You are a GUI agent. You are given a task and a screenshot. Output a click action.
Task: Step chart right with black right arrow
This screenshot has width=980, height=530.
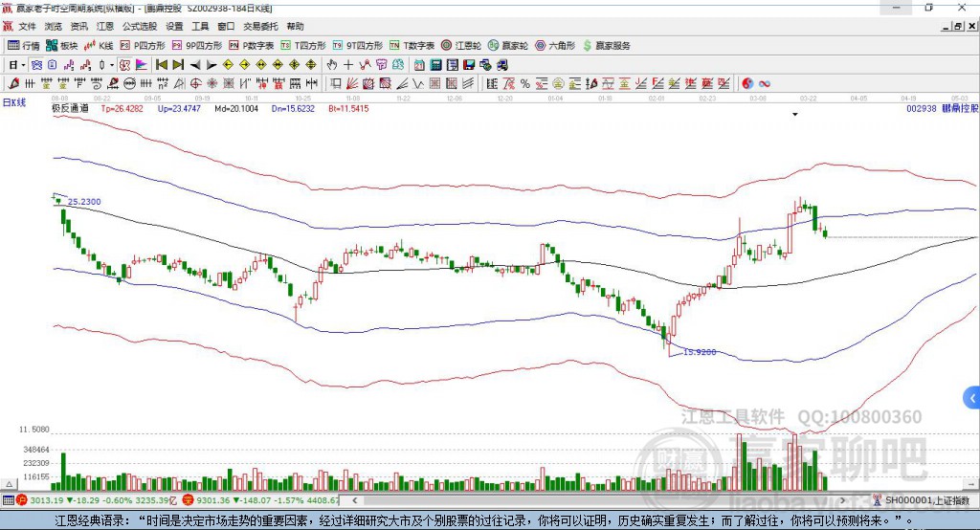212,64
